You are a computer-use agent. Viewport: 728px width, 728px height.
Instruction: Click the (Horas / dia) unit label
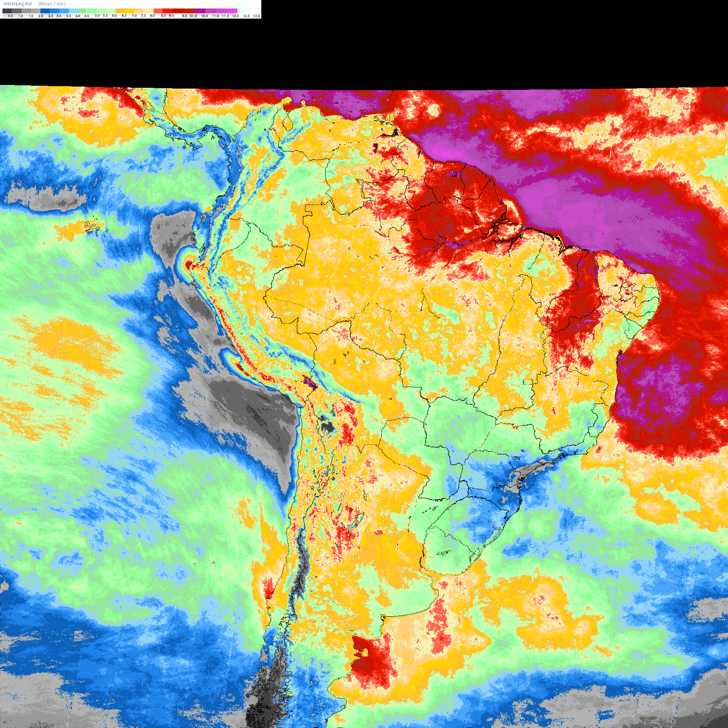point(52,4)
